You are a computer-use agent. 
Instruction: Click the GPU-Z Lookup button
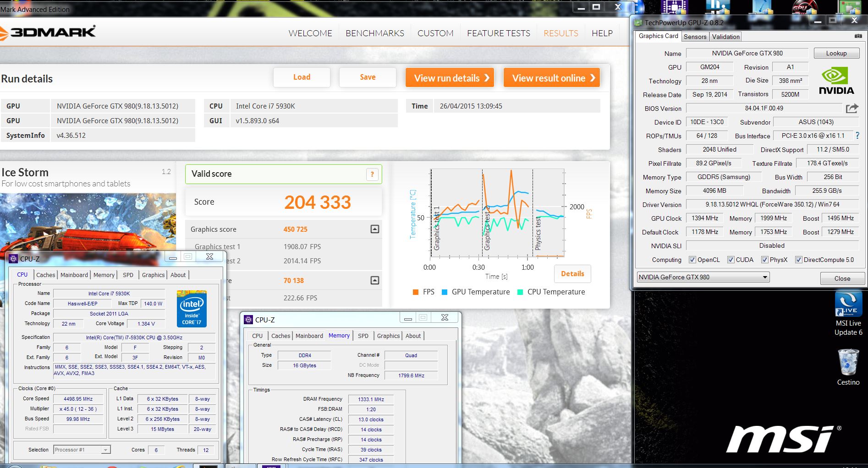click(836, 53)
